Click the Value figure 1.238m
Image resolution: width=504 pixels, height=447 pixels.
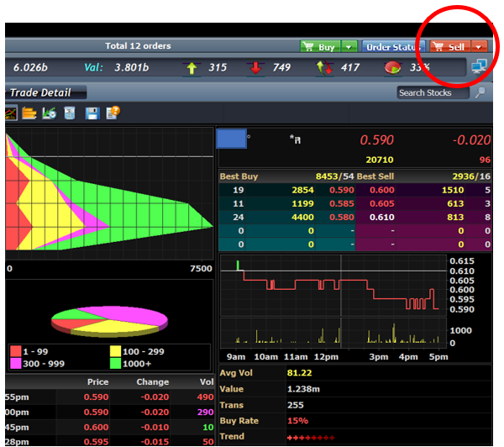pyautogui.click(x=303, y=389)
